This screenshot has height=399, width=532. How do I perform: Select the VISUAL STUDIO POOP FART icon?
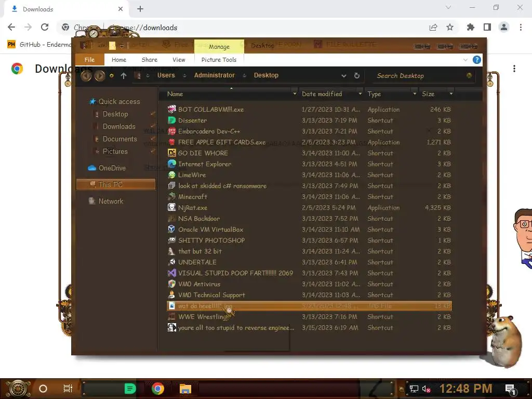(171, 273)
